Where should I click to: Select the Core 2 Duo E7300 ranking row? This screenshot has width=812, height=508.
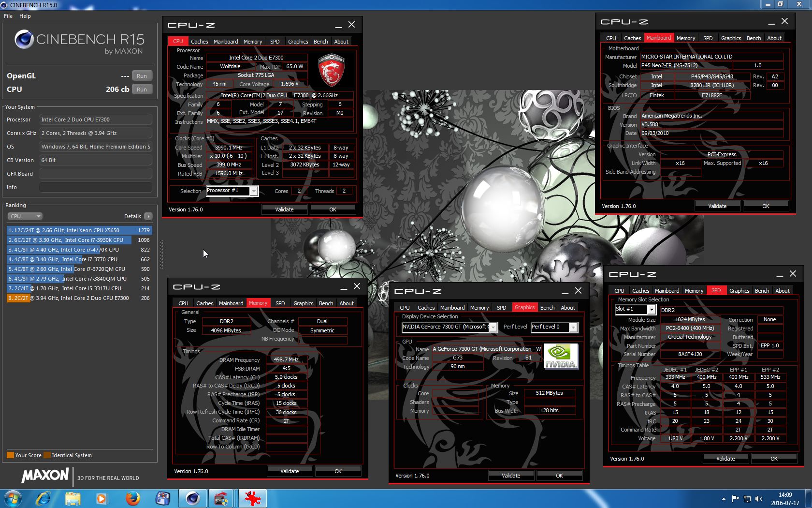(79, 298)
